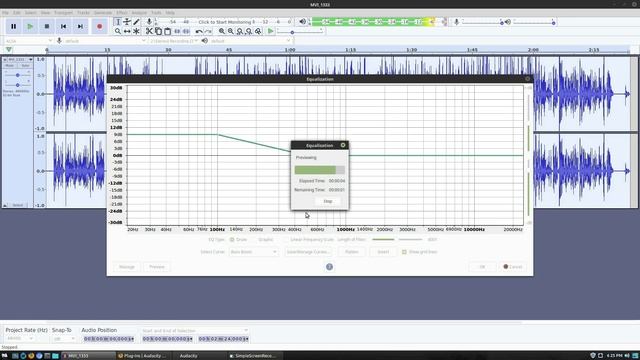
Task: Toggle the track Solo button
Action: (x=25, y=66)
